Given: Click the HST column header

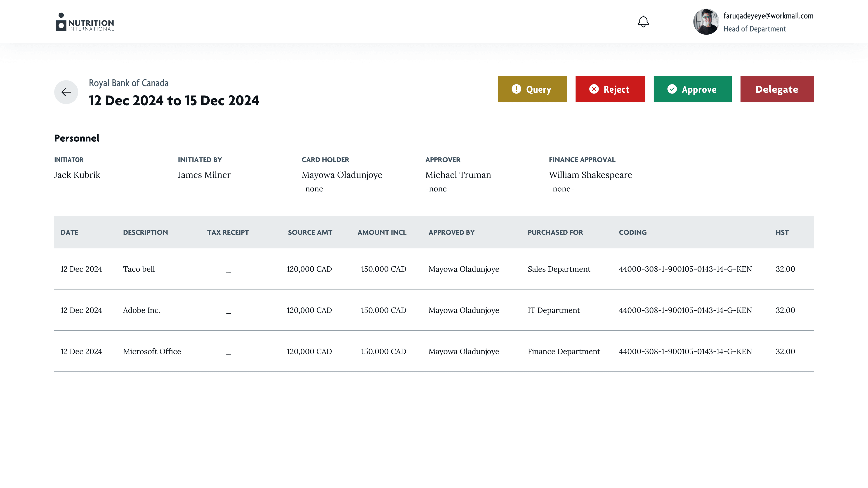Looking at the screenshot, I should 782,232.
